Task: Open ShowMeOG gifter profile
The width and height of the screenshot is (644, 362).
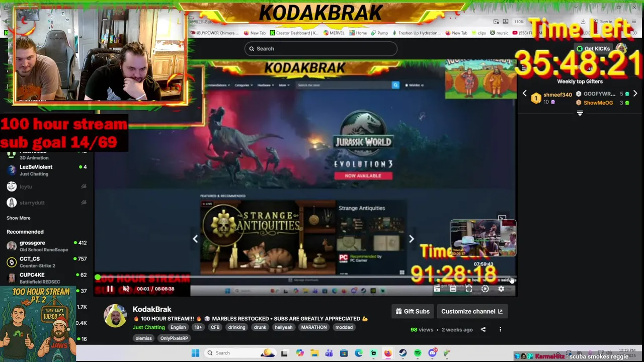Action: (598, 103)
